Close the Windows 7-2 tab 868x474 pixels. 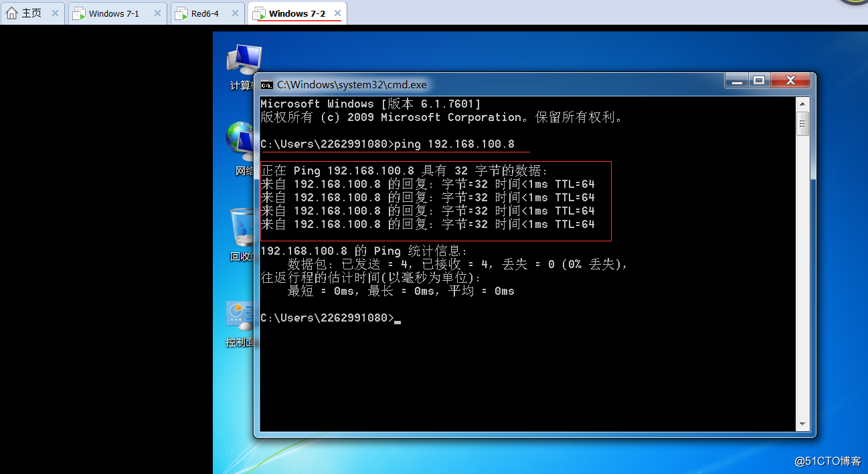click(x=337, y=13)
